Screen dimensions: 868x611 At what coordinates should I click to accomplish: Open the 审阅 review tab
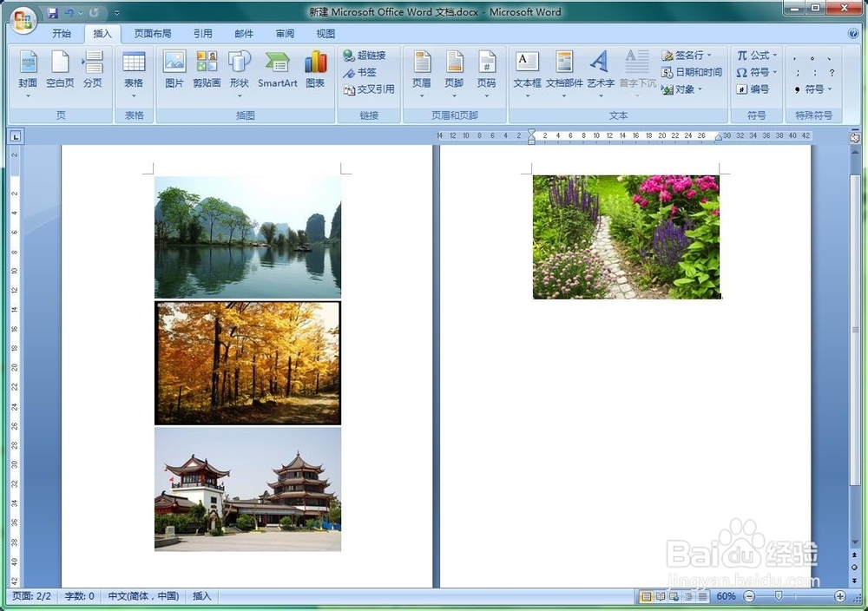coord(285,33)
